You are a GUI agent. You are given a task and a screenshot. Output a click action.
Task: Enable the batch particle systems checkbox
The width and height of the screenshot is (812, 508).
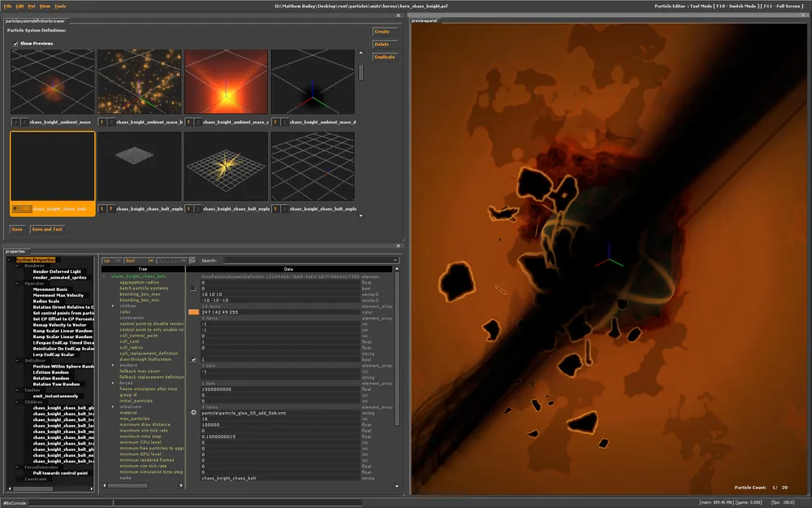tap(193, 288)
